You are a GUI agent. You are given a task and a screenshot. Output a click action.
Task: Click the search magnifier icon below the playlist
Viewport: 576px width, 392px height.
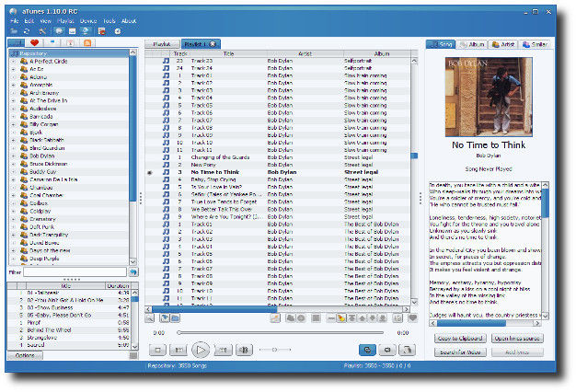tap(149, 318)
